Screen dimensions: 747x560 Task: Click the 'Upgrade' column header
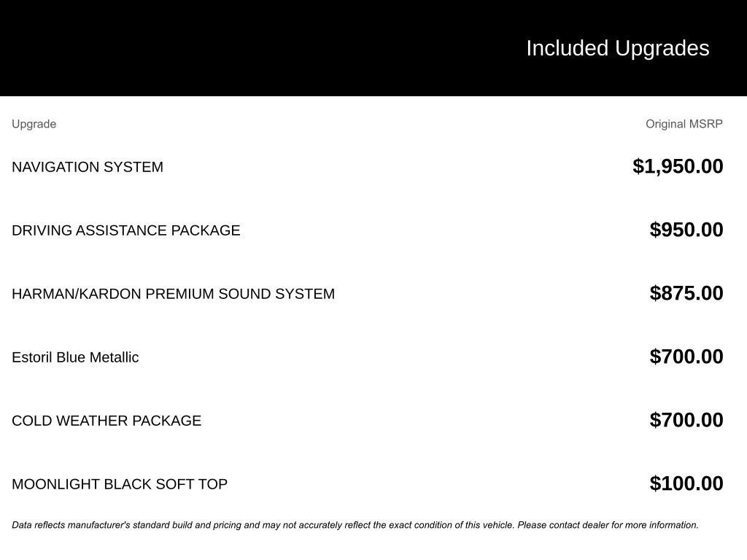tap(34, 124)
